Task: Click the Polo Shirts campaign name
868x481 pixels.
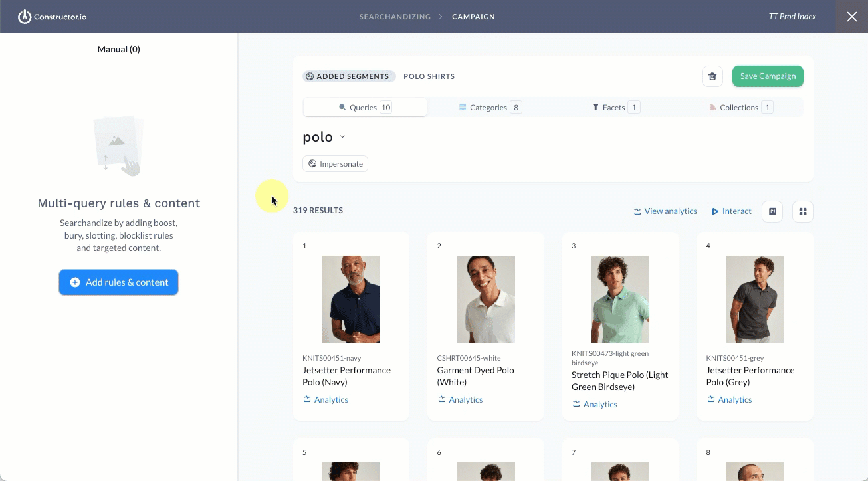Action: (x=429, y=76)
